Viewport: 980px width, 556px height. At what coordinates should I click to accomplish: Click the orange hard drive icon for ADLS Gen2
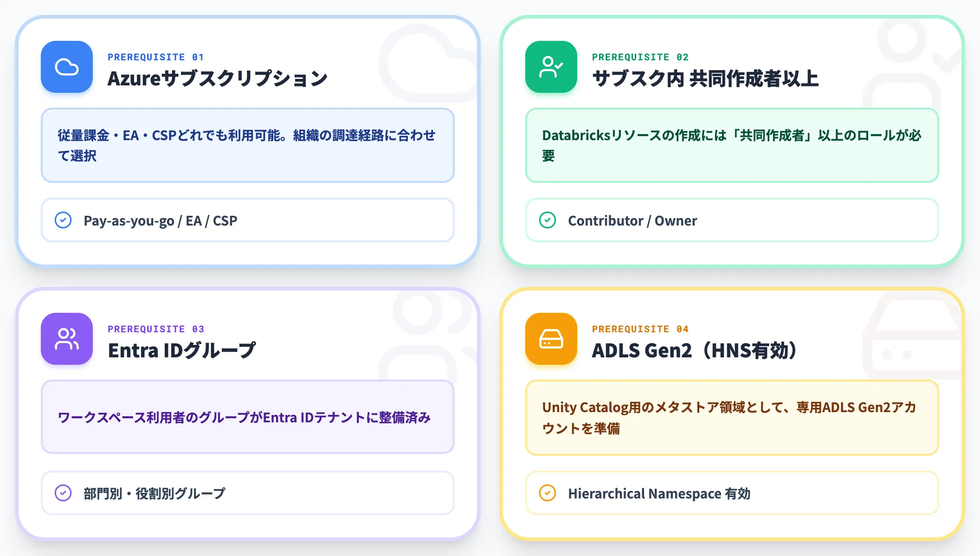(x=551, y=339)
